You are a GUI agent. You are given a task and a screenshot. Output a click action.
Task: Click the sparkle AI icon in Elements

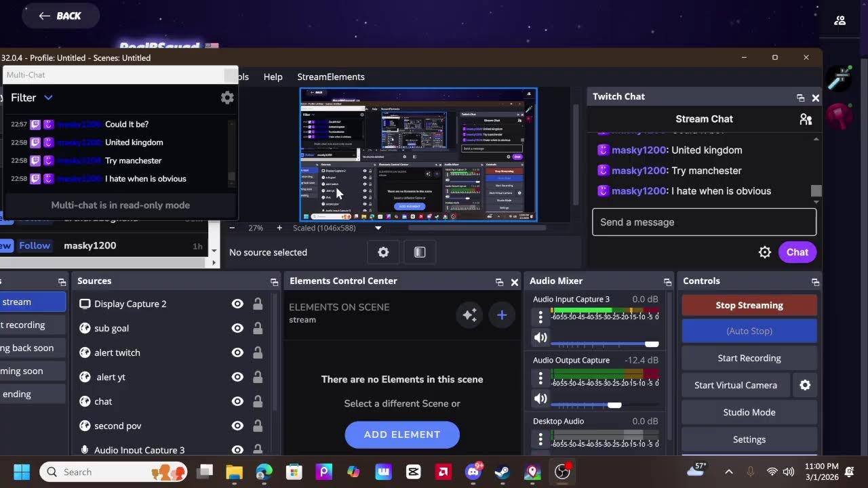pyautogui.click(x=469, y=314)
